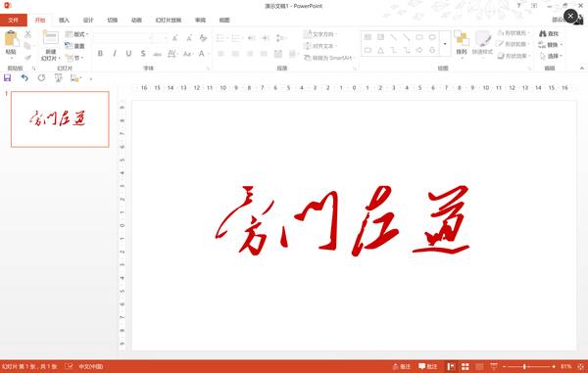Open the 动画 (Animations) ribbon tab
Viewport: 588px width, 373px height.
pos(136,21)
